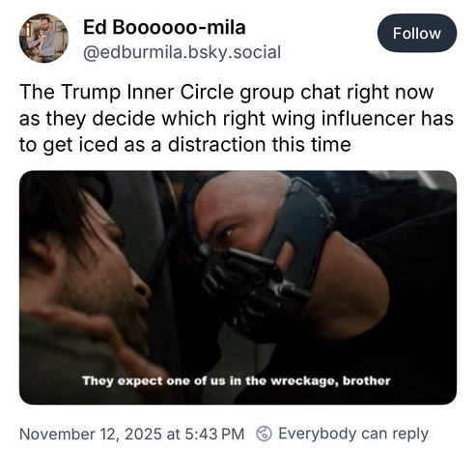Open the display name Ed Boooooo-mila

point(164,27)
